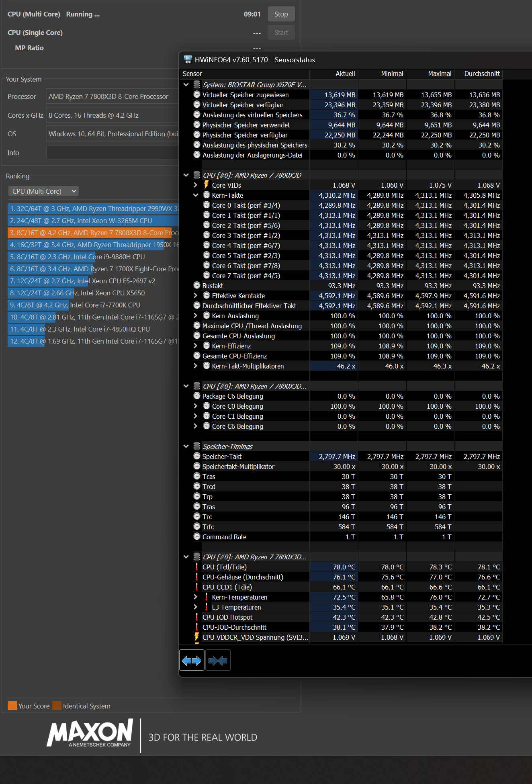Click the Info input field in Cinebench
The height and width of the screenshot is (784, 532).
(x=113, y=153)
